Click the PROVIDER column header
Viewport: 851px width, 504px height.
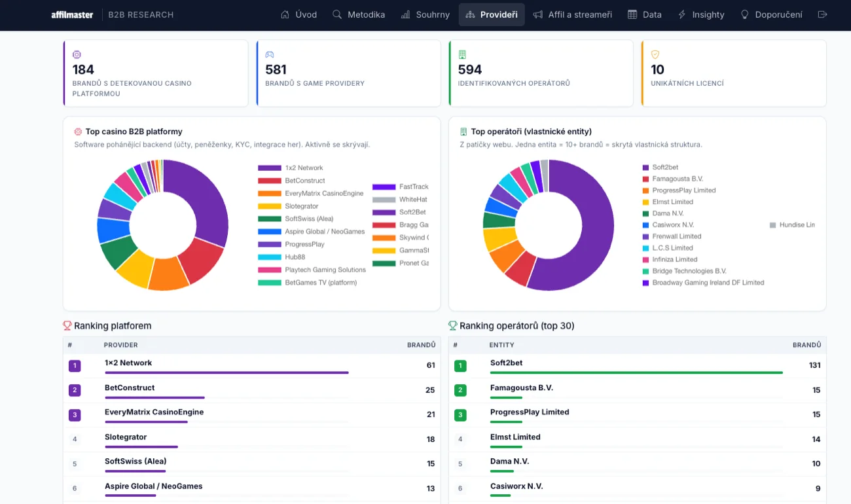click(x=120, y=345)
